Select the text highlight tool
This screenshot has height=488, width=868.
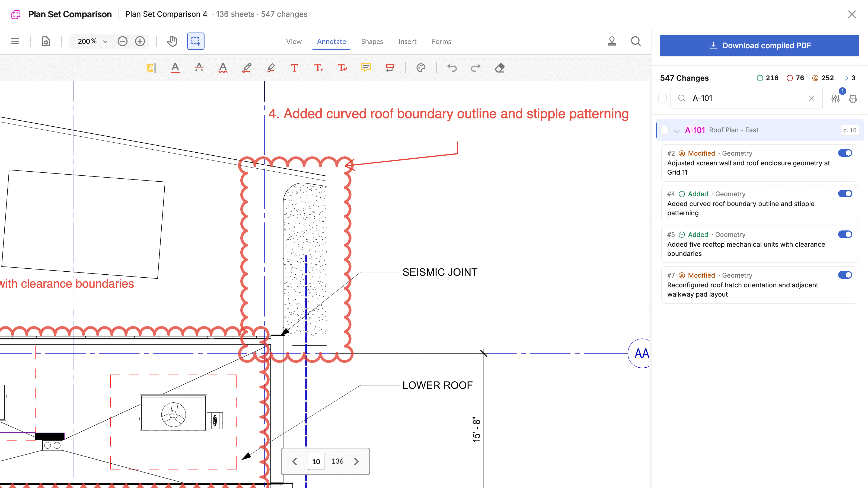(151, 68)
